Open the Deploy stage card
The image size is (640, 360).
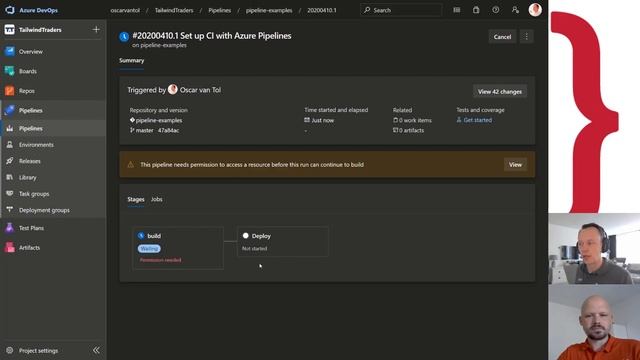[x=283, y=242]
